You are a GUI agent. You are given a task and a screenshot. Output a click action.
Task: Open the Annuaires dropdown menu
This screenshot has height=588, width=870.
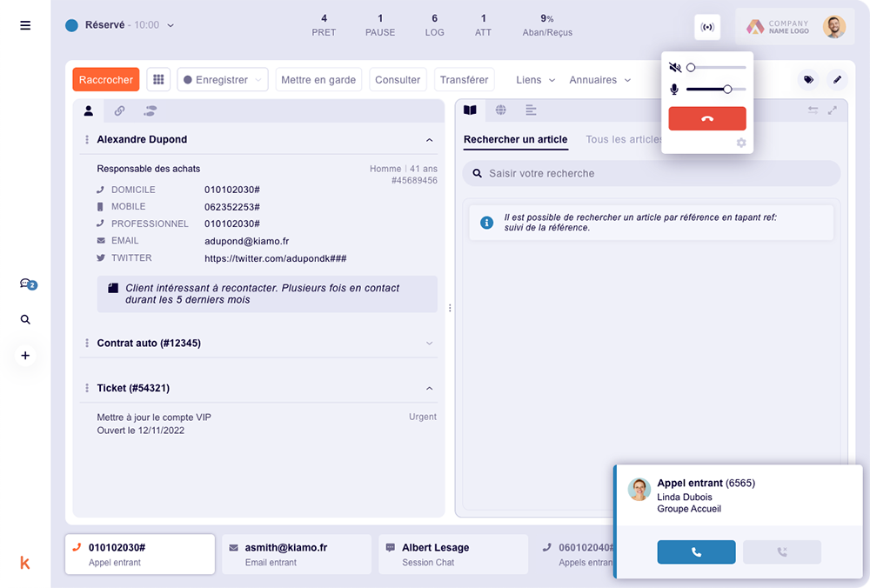pos(599,80)
